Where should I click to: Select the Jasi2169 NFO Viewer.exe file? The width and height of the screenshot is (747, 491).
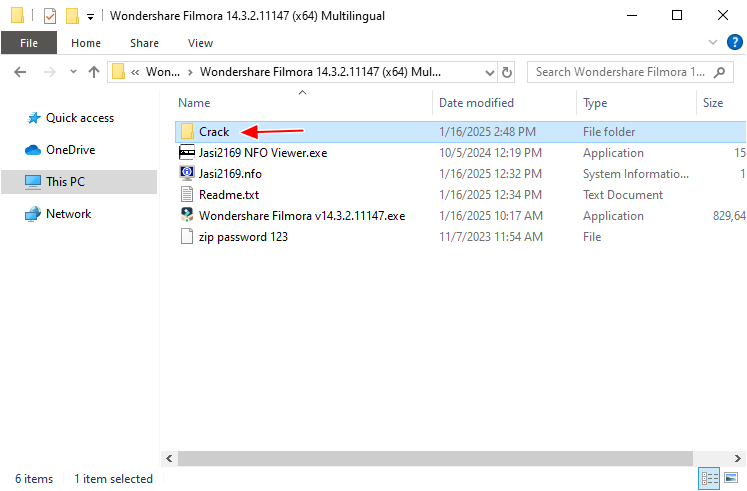click(x=262, y=153)
